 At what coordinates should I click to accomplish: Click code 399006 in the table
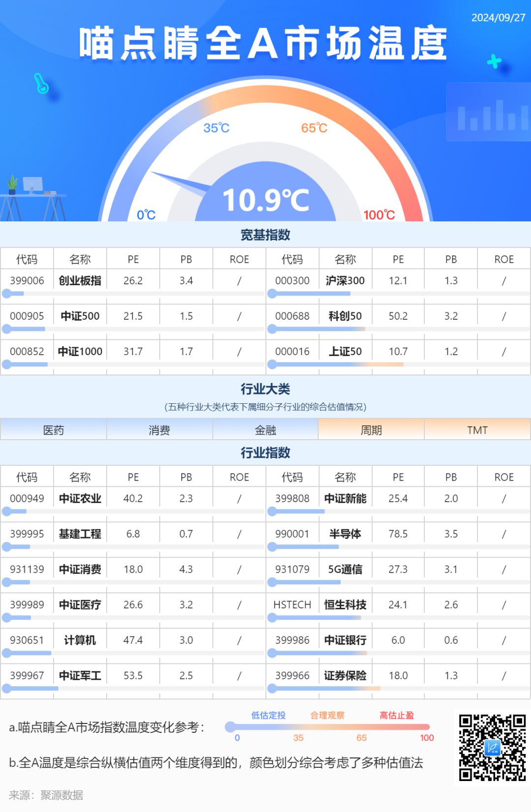tap(27, 280)
